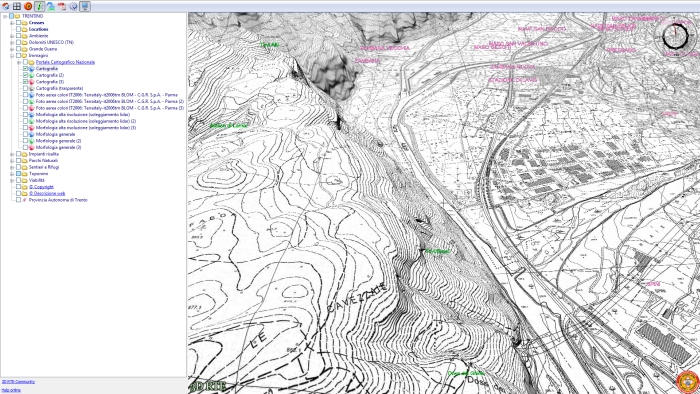Uncheck the first Cartografia layer checkbox

[25, 69]
